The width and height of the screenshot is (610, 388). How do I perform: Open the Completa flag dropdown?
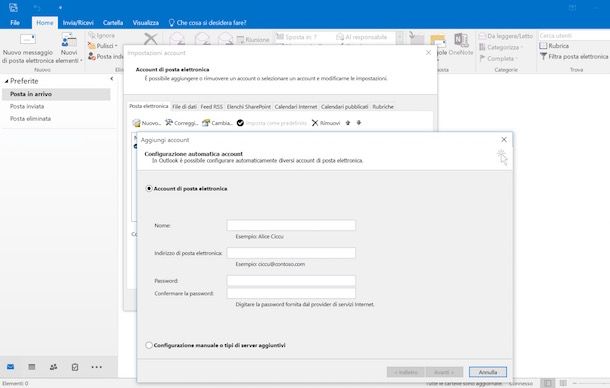click(x=498, y=58)
